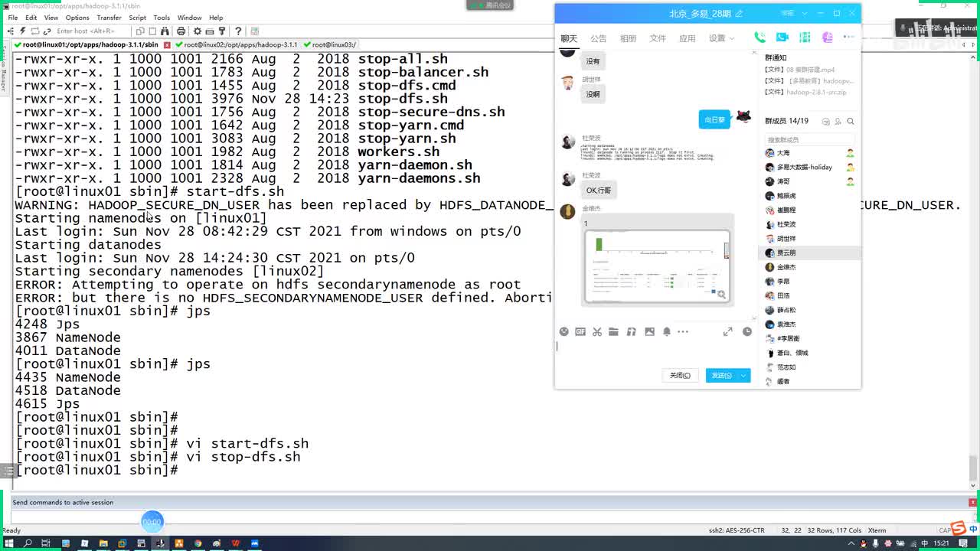Open the Edit menu in SecureCRT
The image size is (980, 551).
click(x=31, y=18)
